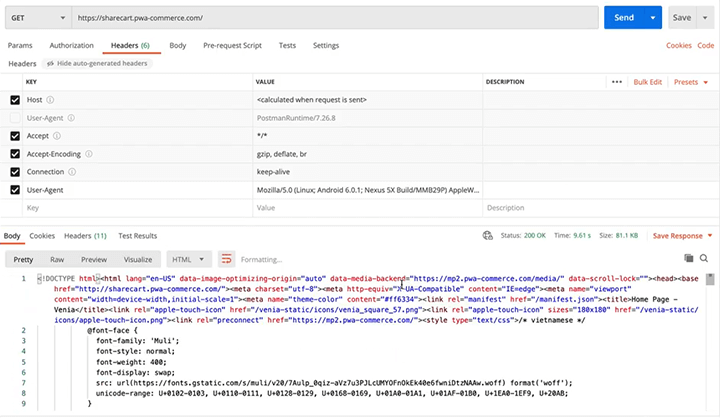The height and width of the screenshot is (418, 720).
Task: Switch response view to Preview
Action: [94, 260]
